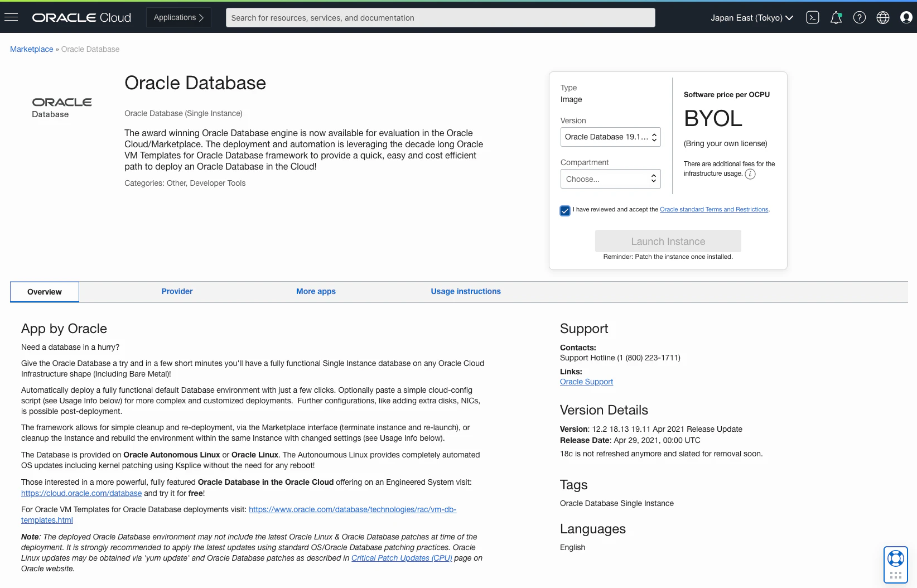Open the hamburger navigation menu
Screen dimensions: 917x588
click(11, 17)
